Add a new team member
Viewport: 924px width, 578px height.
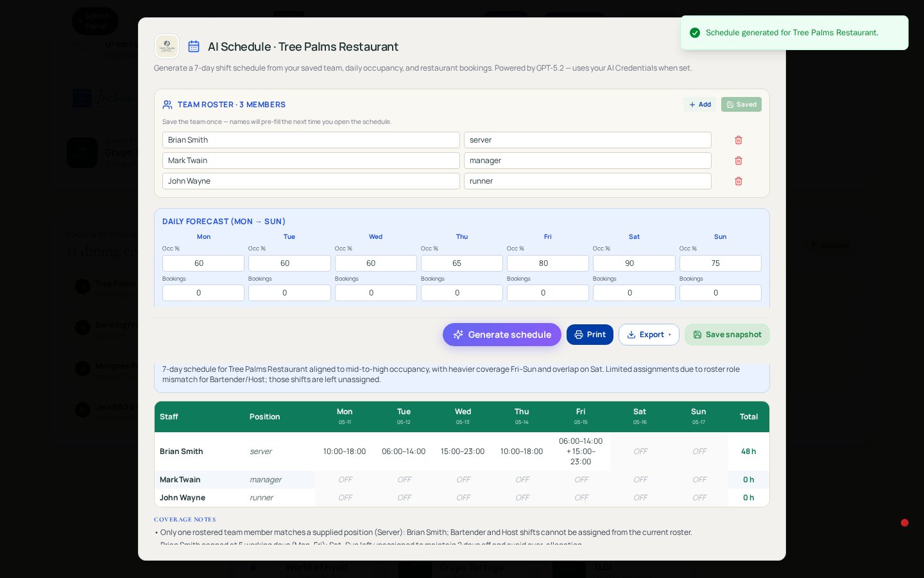(x=700, y=105)
